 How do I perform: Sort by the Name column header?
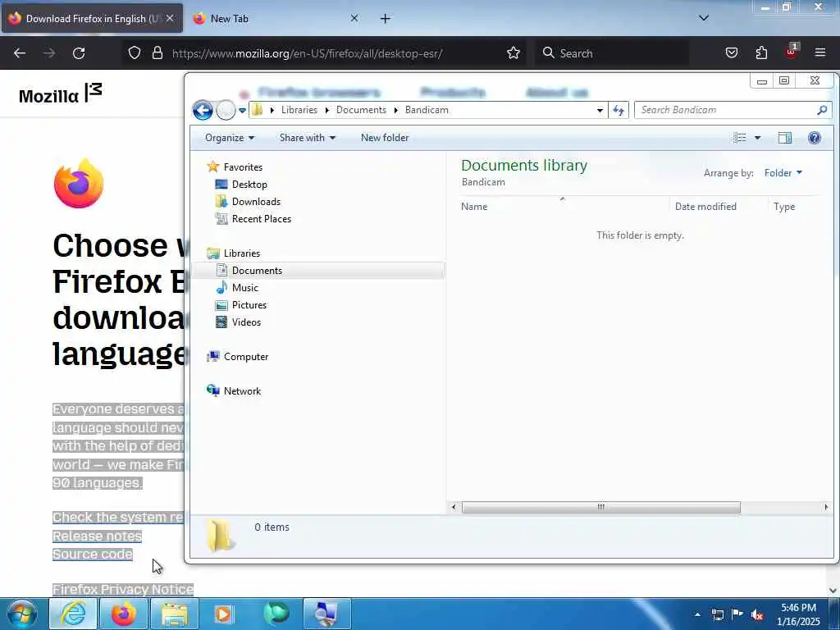click(474, 206)
